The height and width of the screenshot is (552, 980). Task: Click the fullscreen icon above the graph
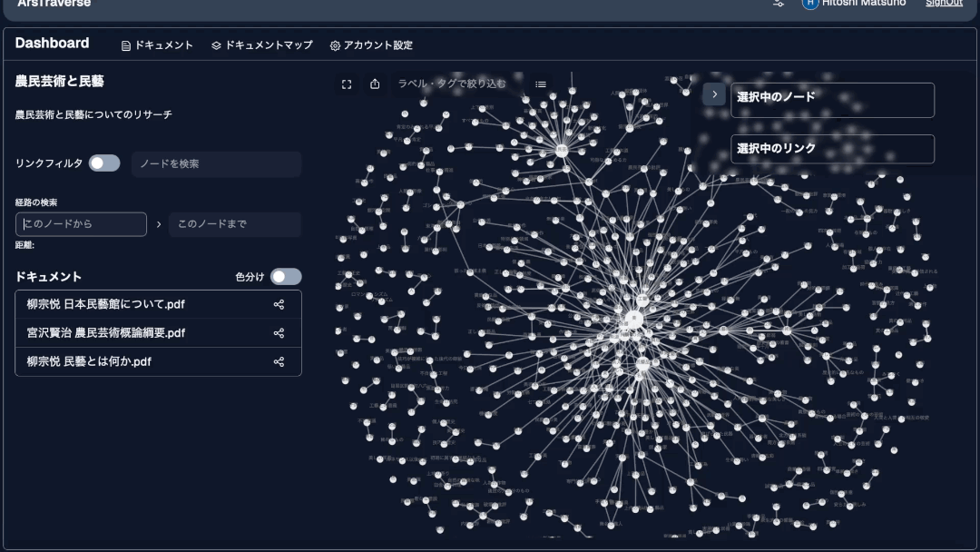coord(347,84)
